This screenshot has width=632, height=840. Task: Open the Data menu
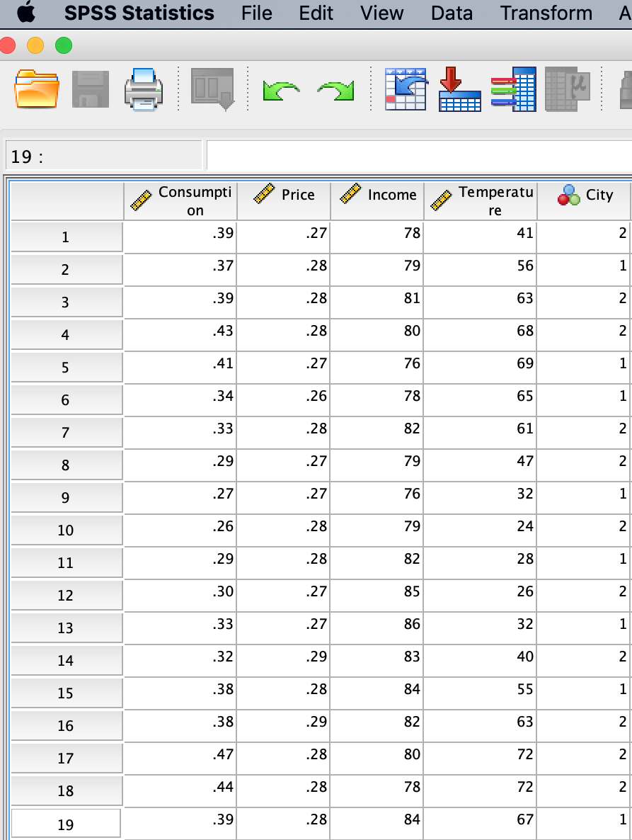pyautogui.click(x=452, y=13)
